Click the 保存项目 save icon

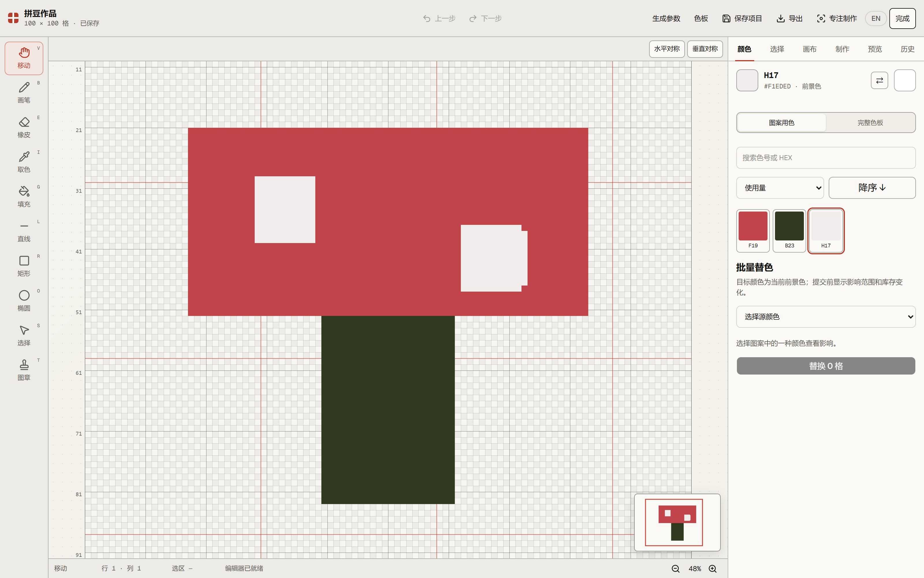726,18
